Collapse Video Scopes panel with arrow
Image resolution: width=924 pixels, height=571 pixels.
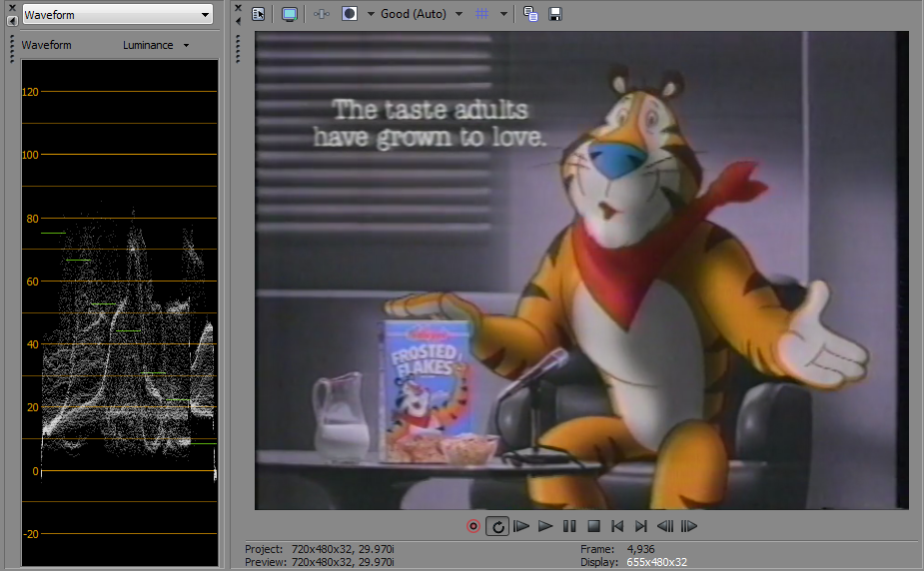[x=12, y=21]
